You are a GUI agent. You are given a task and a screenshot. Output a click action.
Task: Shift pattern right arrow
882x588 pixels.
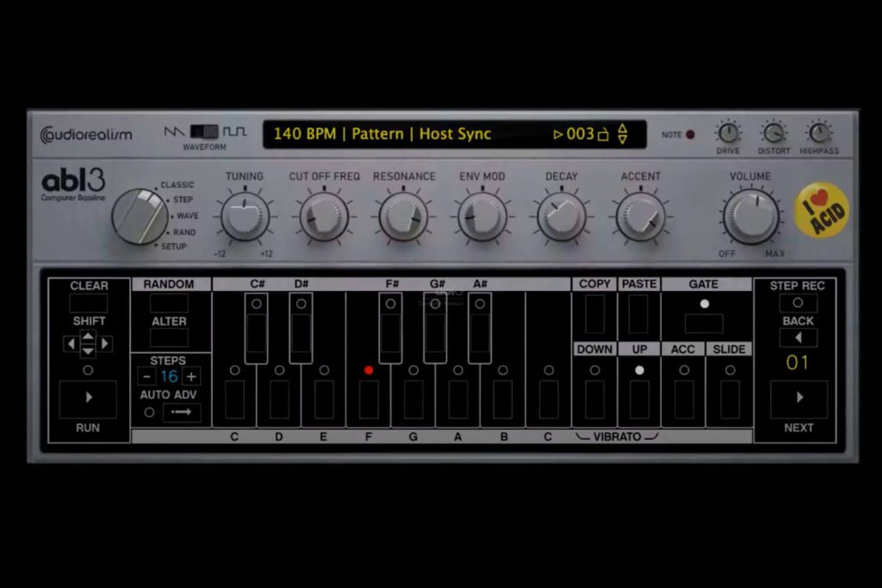click(105, 344)
